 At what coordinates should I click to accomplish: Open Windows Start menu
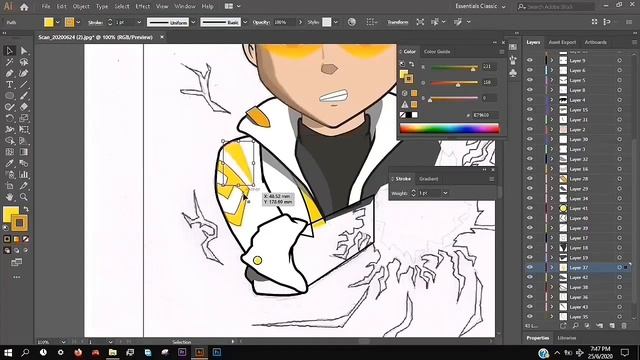click(x=8, y=352)
